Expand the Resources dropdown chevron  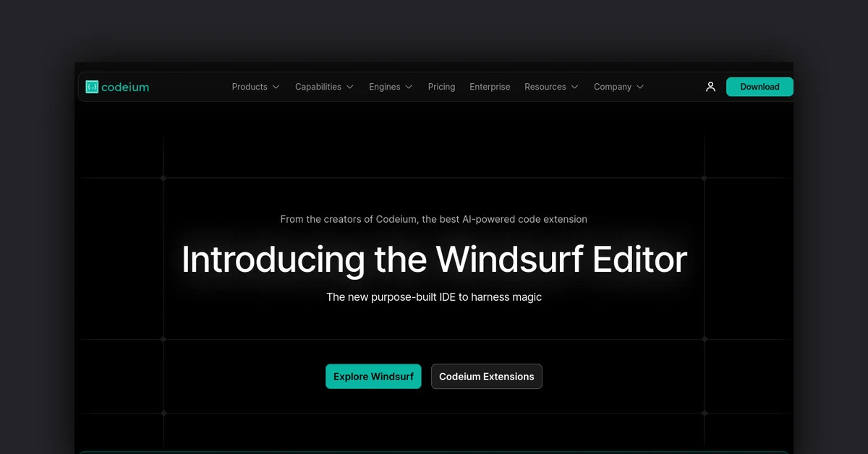coord(575,87)
